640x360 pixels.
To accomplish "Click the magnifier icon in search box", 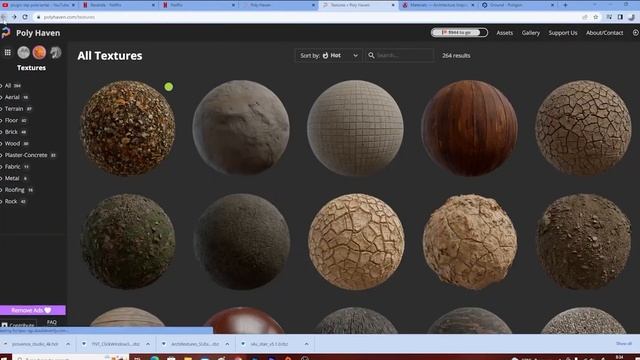I will point(371,56).
